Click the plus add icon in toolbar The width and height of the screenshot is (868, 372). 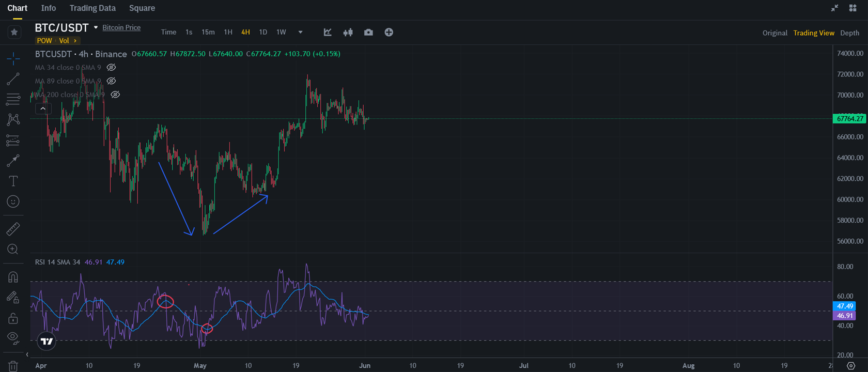click(x=389, y=32)
